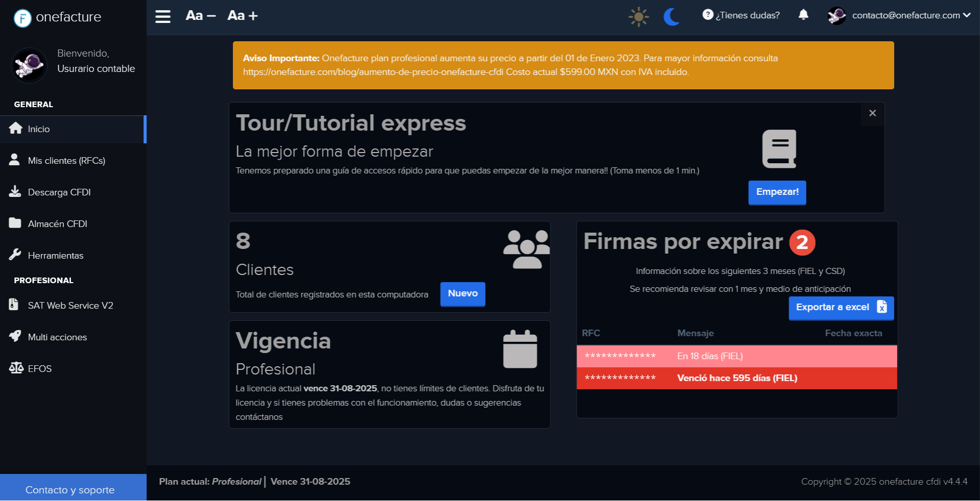Click Exportar a excel button
980x501 pixels.
pos(841,308)
